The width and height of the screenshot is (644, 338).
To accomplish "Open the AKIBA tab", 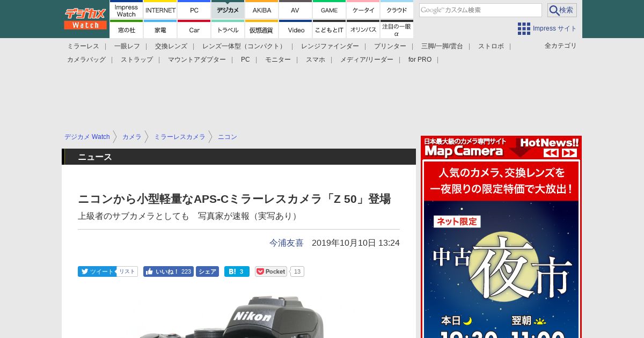I will point(262,10).
